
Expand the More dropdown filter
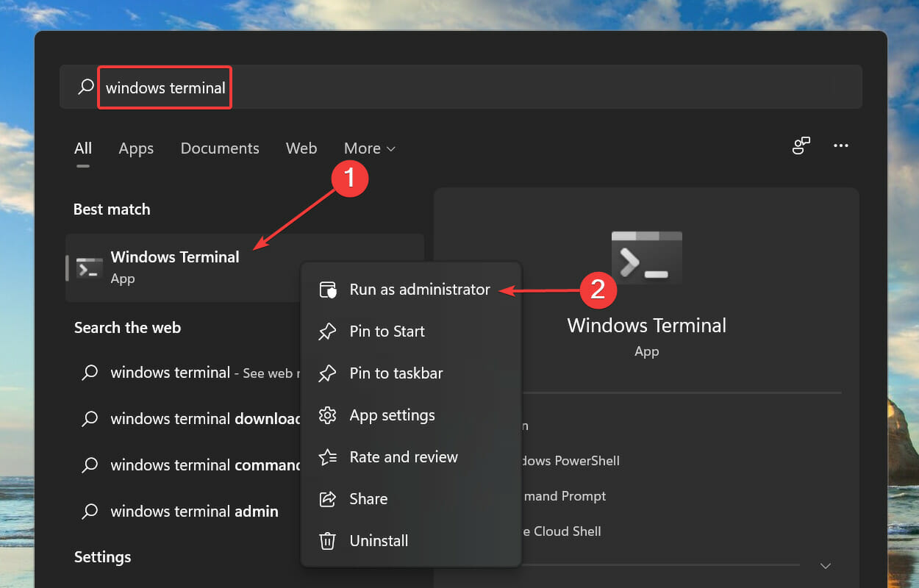pyautogui.click(x=370, y=148)
